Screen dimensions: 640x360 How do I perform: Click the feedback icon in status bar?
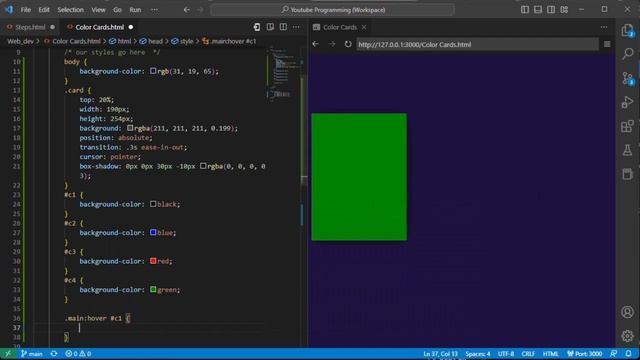click(x=613, y=354)
